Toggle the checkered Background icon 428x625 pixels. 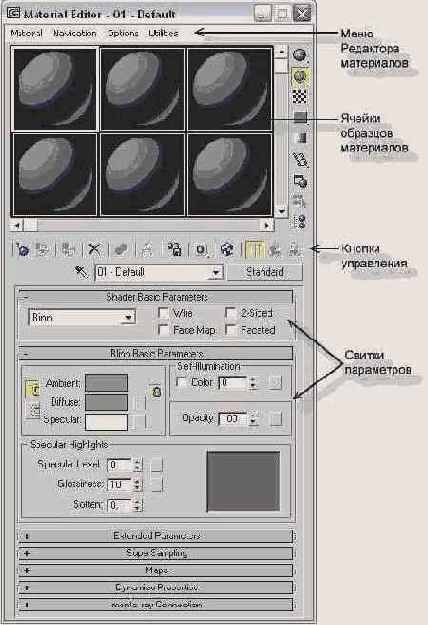(300, 96)
